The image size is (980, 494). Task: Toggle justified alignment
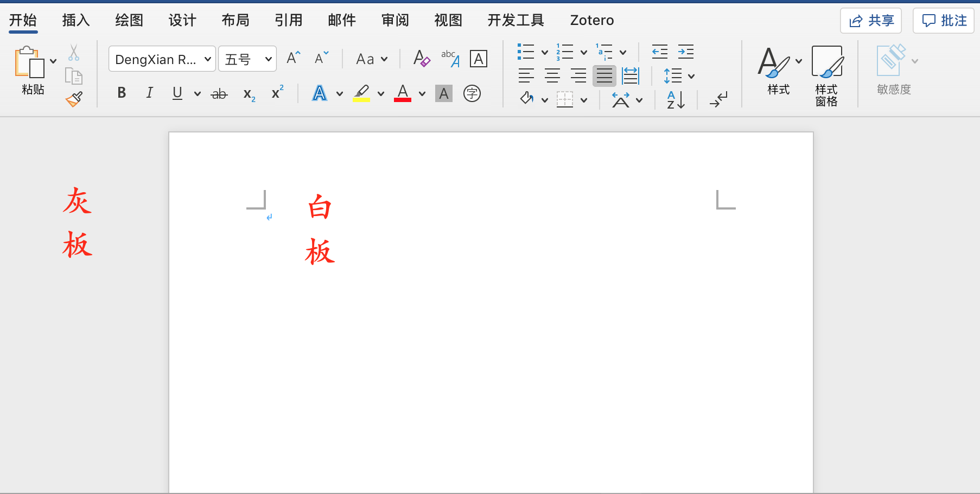pos(604,75)
